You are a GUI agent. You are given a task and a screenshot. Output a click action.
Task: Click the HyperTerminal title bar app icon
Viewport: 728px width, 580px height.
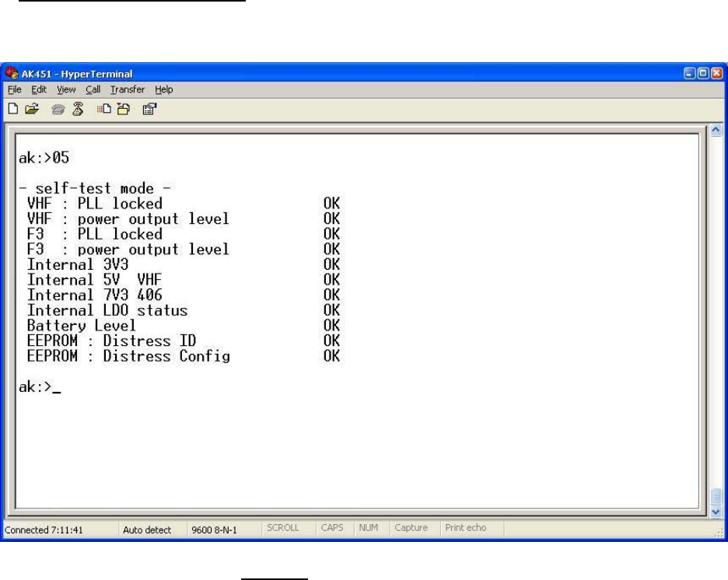point(12,74)
